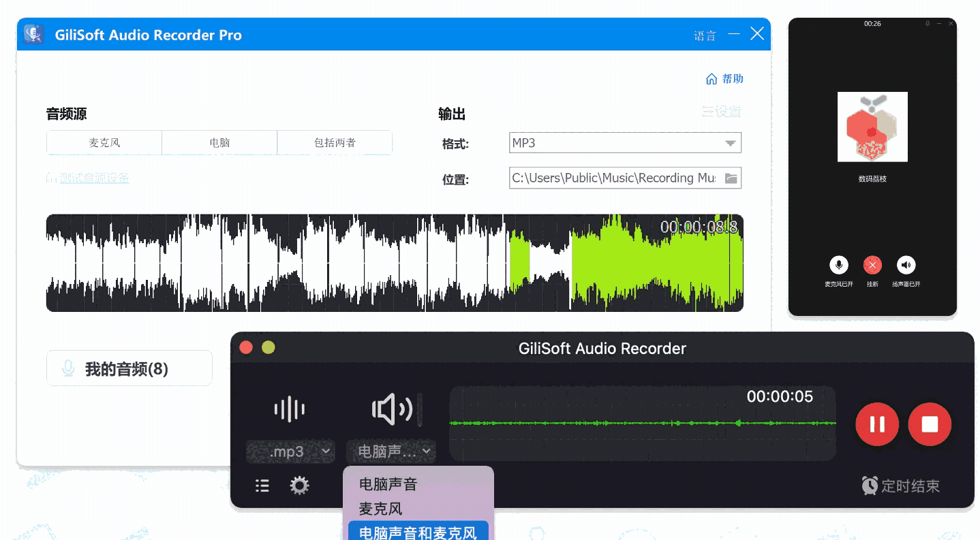Click the hang up (挂断) red icon
Viewport: 980px width, 540px height.
pos(872,265)
